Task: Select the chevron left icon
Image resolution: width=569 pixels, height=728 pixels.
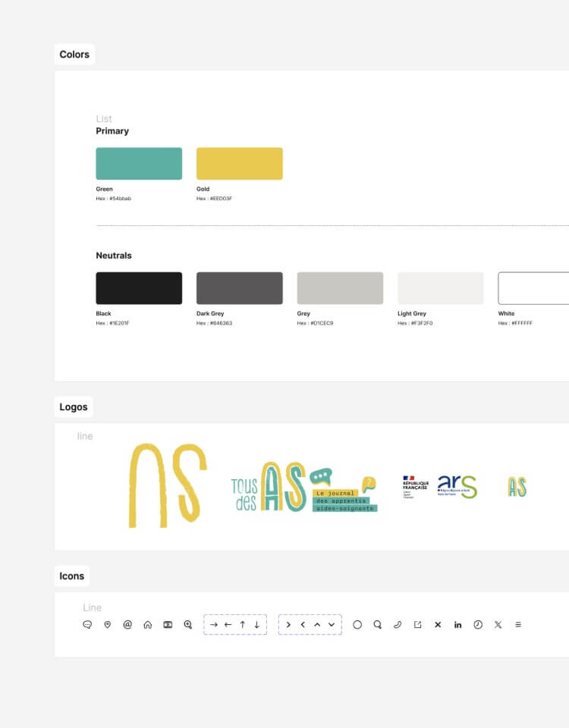Action: click(303, 624)
